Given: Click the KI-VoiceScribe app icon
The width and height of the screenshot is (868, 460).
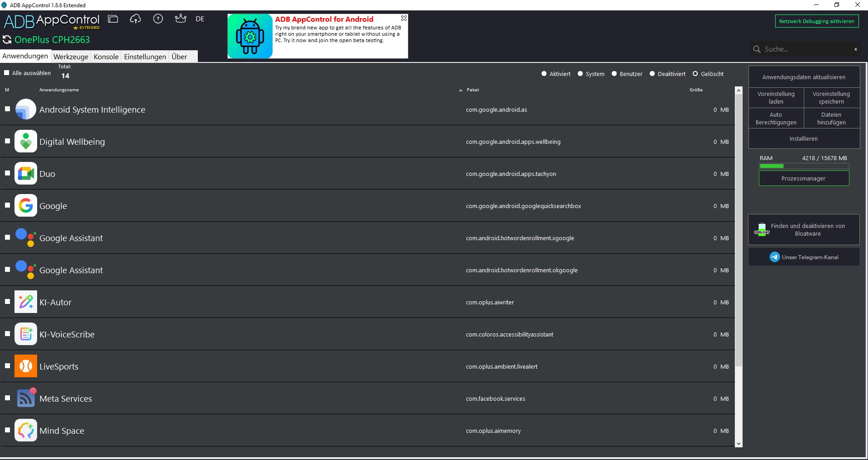Looking at the screenshot, I should click(26, 334).
